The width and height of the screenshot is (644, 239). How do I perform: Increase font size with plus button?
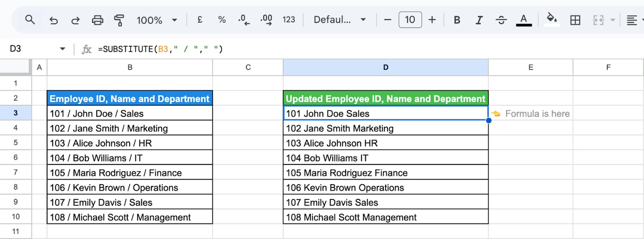coord(432,20)
